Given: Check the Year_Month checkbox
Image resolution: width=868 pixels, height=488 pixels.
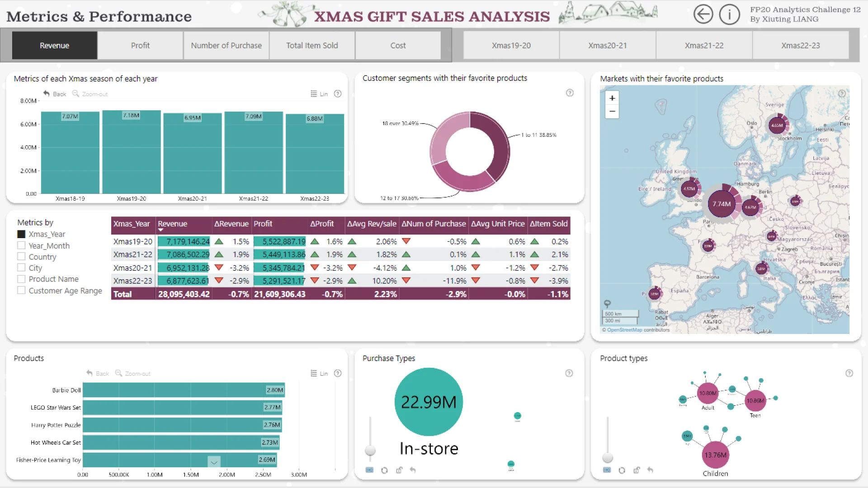Looking at the screenshot, I should 21,245.
